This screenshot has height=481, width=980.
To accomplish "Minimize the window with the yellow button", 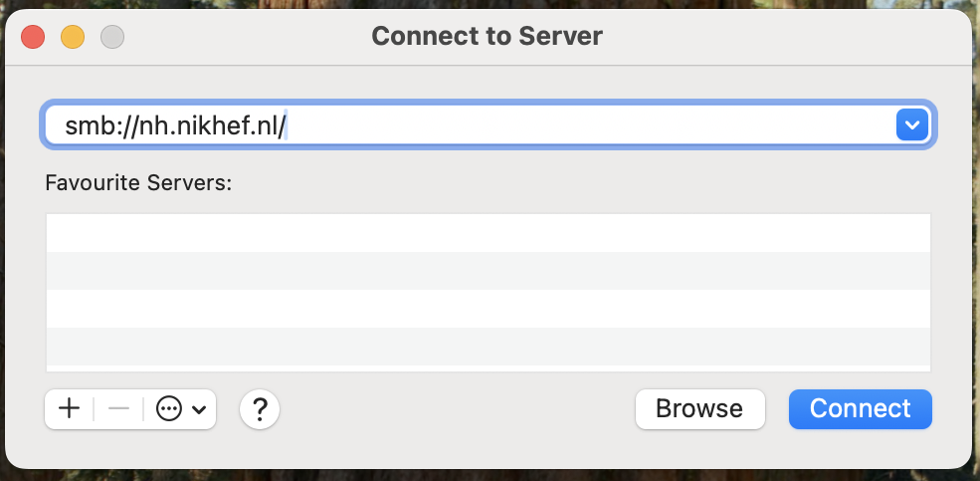I will [73, 37].
